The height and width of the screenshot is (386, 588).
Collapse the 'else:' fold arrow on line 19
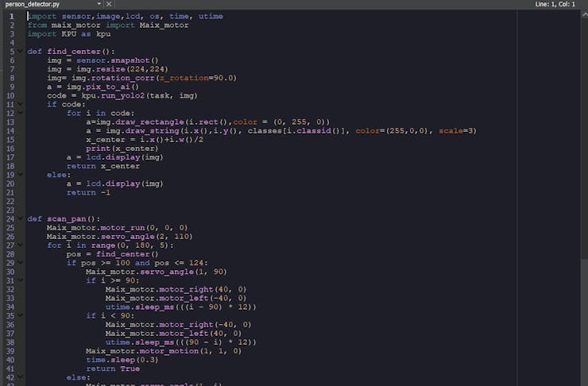click(21, 174)
